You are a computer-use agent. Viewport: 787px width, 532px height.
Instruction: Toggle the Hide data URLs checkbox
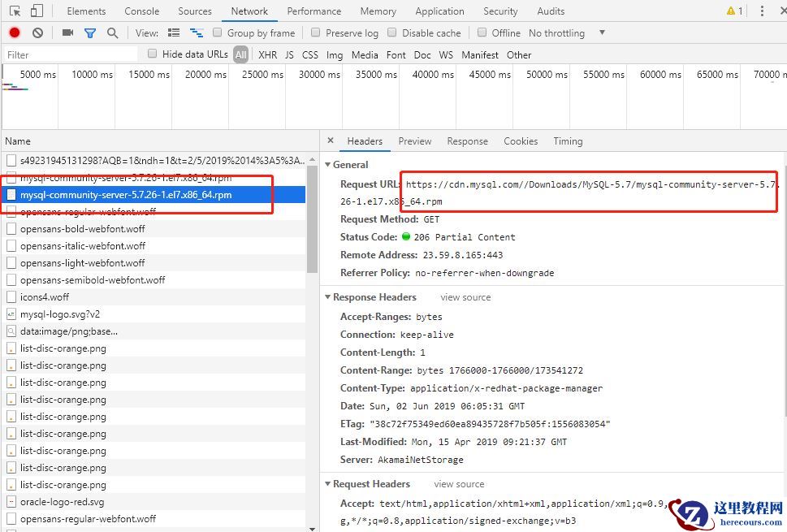click(x=152, y=54)
